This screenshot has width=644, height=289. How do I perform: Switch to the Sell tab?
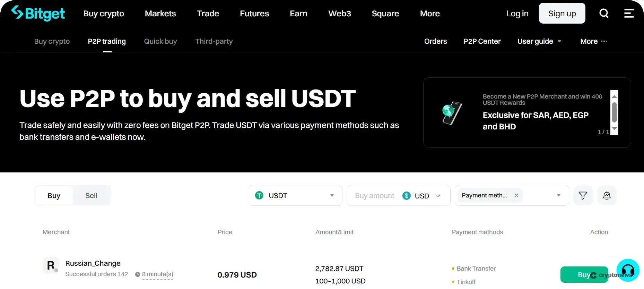(x=91, y=195)
